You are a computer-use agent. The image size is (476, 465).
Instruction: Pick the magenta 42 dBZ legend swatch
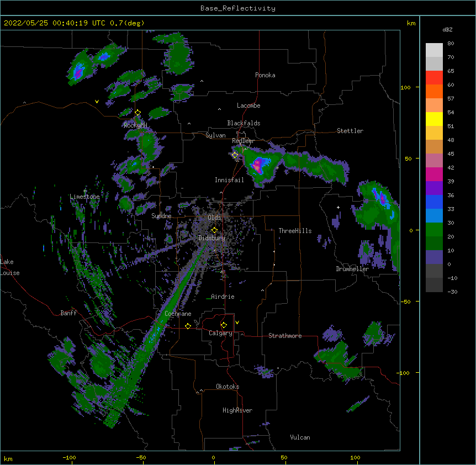[434, 174]
